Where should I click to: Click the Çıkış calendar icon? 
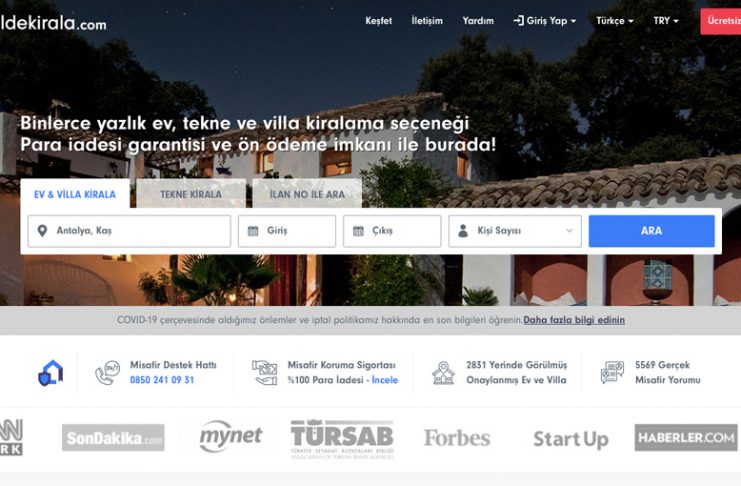tap(358, 231)
